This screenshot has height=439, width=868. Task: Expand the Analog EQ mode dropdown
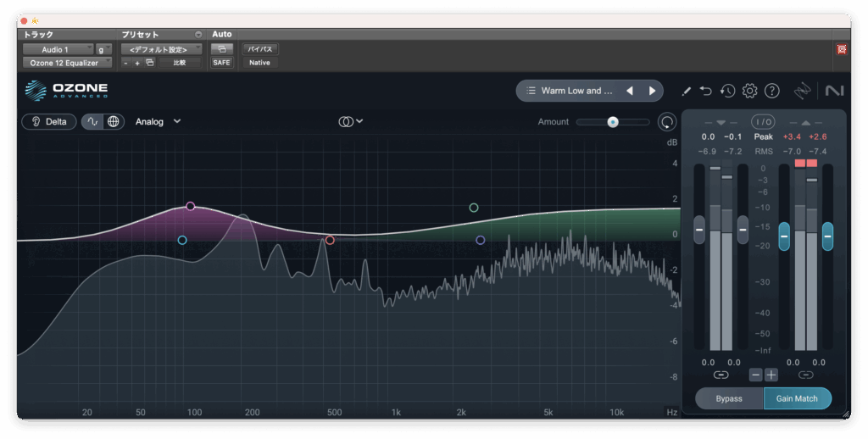(158, 121)
